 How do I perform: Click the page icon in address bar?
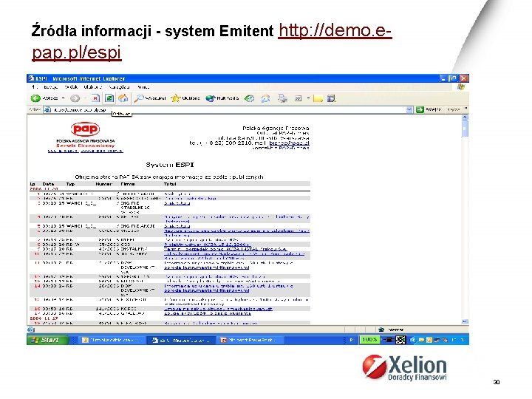coord(48,109)
